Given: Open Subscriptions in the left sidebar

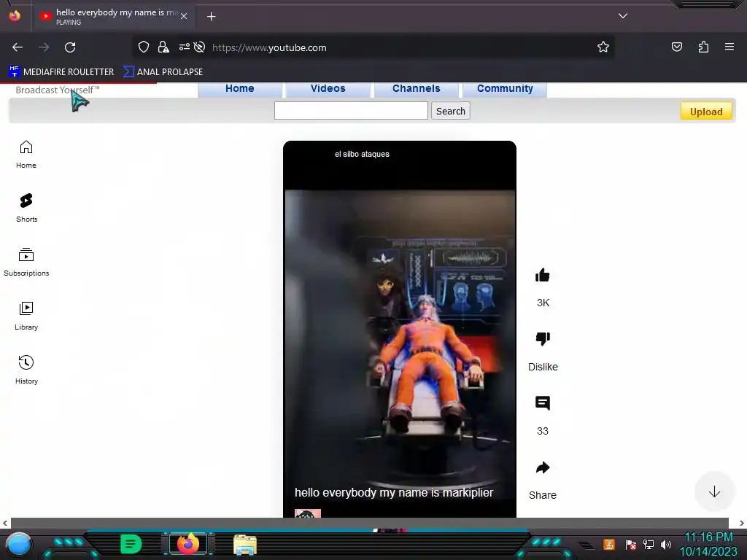Looking at the screenshot, I should click(26, 262).
